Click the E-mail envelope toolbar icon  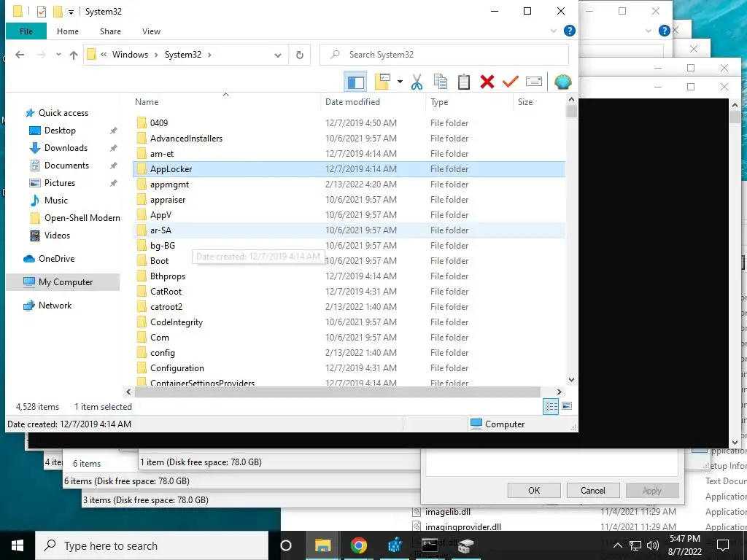pyautogui.click(x=533, y=82)
